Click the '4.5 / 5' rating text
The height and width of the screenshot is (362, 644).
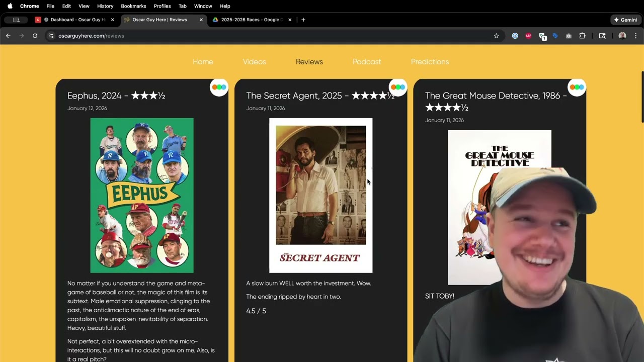[x=256, y=311]
